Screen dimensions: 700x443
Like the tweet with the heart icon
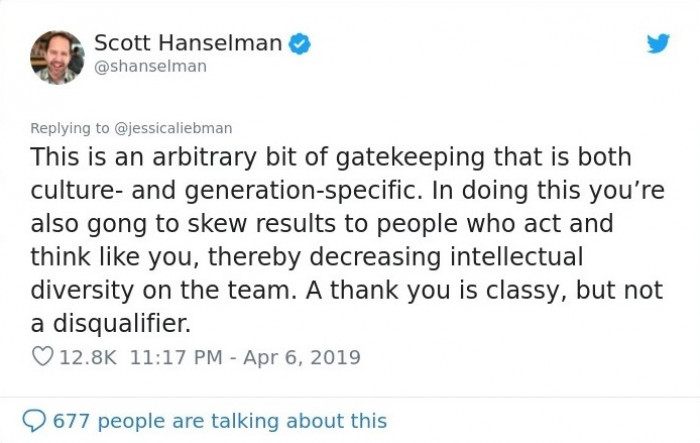(x=43, y=357)
